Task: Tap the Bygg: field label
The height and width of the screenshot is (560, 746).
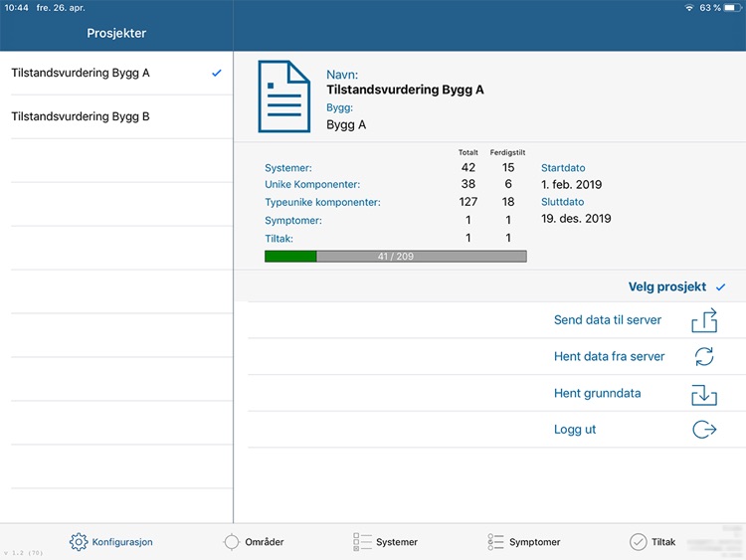Action: coord(340,107)
